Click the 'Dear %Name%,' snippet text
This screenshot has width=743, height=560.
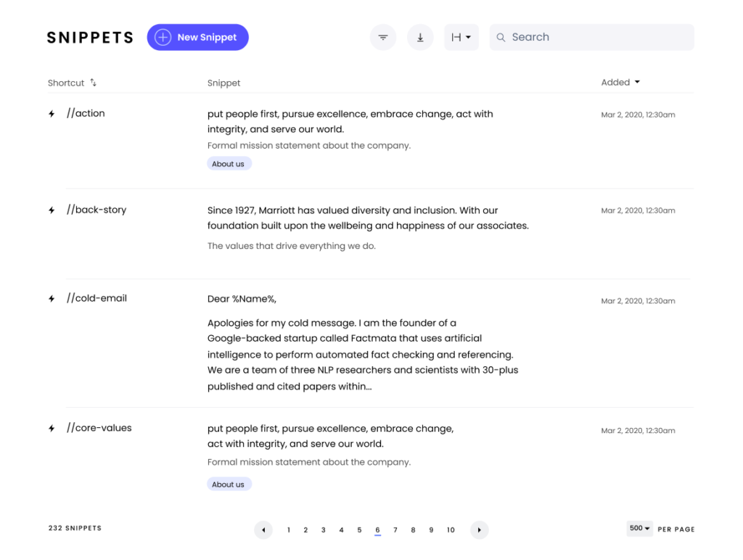(x=242, y=299)
